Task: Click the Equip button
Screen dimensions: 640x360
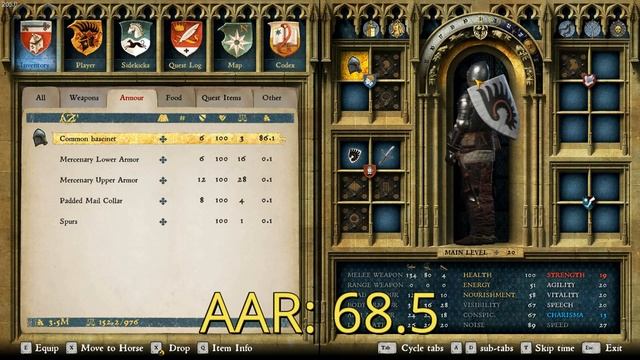Action: tap(40, 348)
